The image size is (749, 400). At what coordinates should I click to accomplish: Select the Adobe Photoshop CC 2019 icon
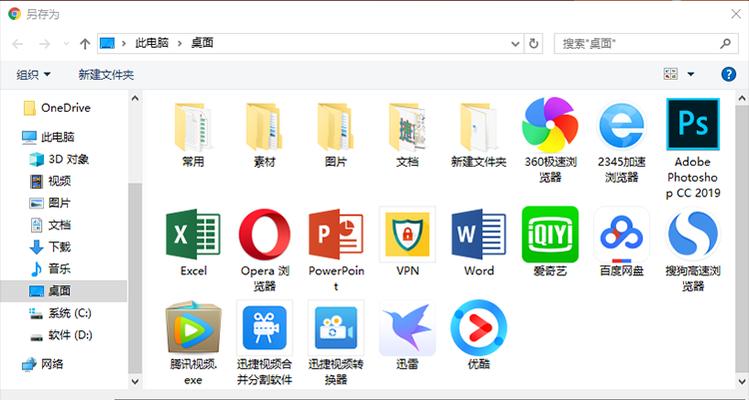coord(693,124)
